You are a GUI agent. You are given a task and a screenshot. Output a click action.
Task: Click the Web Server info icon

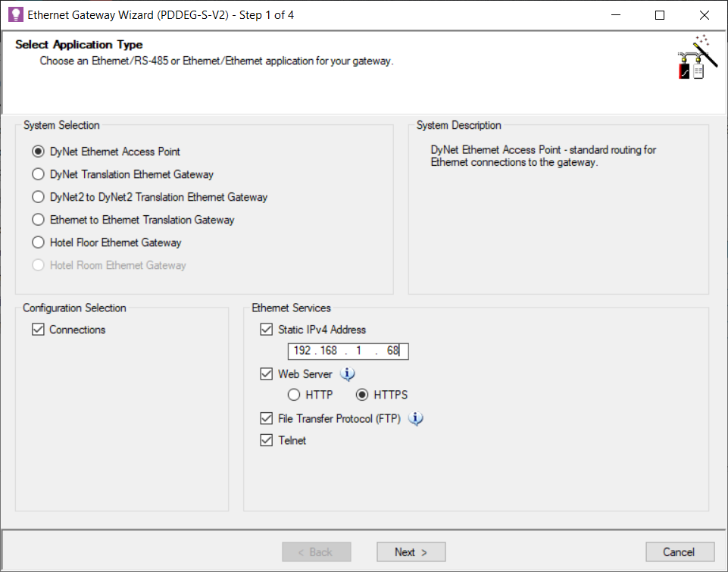click(x=347, y=374)
